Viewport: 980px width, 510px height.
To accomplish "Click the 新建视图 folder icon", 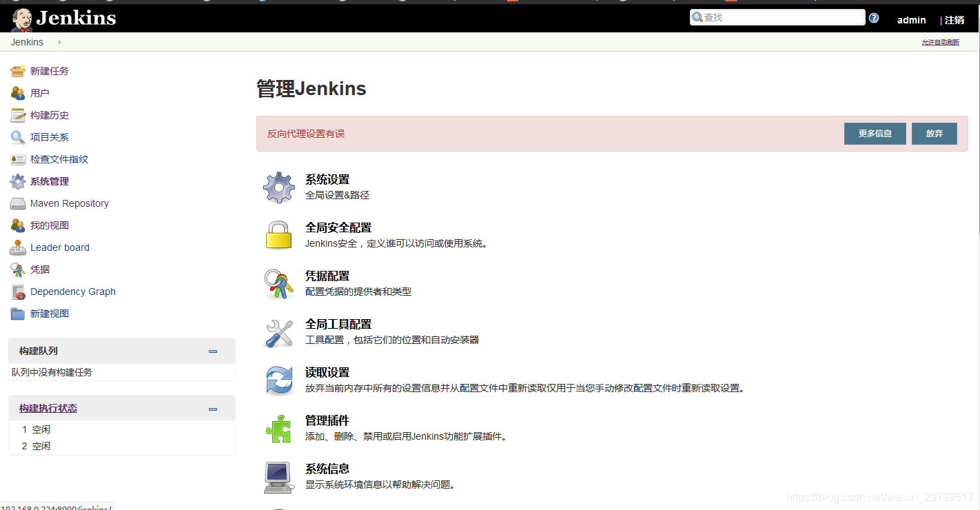I will pos(18,314).
